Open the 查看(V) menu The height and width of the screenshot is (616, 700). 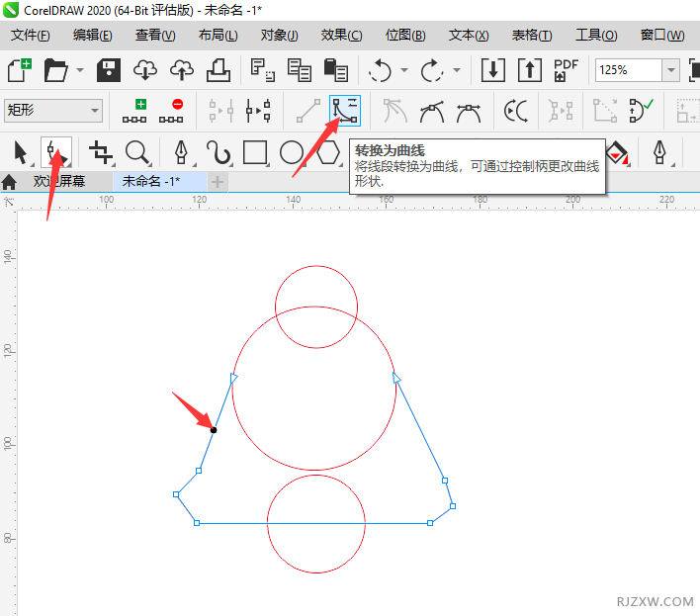point(155,35)
